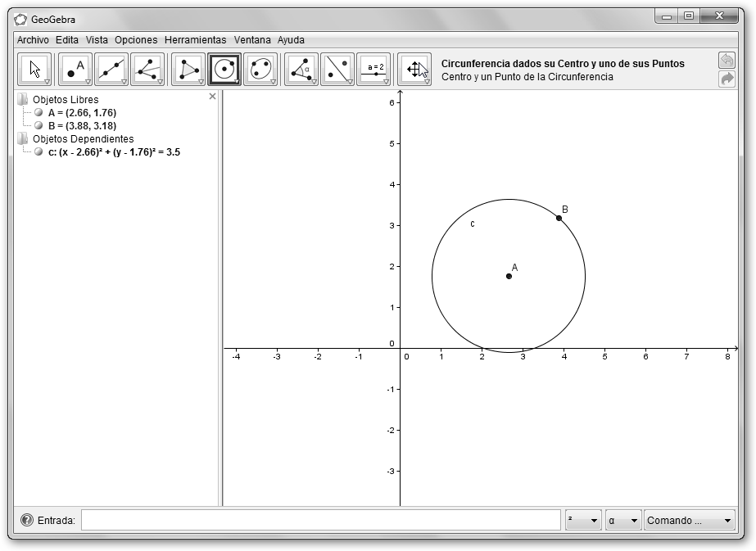Toggle visibility bullet of circle c
756x551 pixels.
[38, 152]
